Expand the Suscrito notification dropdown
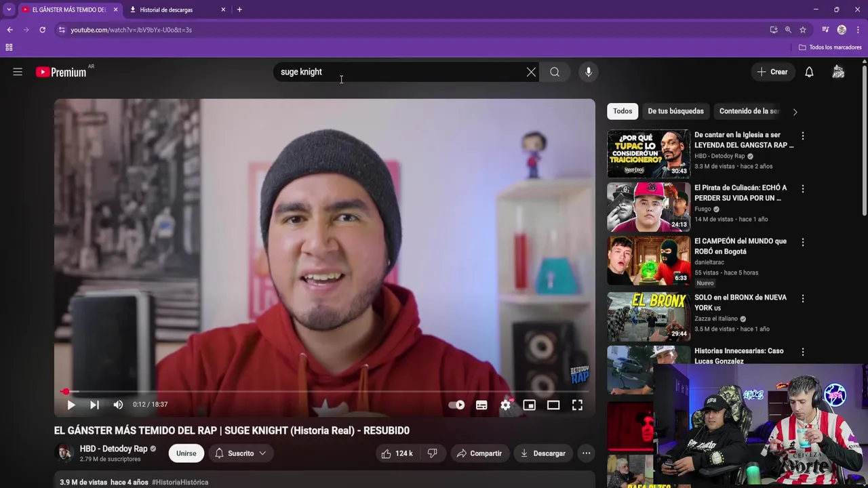868x488 pixels. (x=241, y=453)
